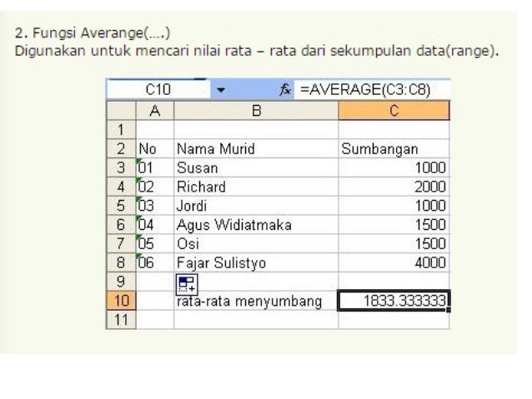Click cell with number 01

tap(155, 167)
